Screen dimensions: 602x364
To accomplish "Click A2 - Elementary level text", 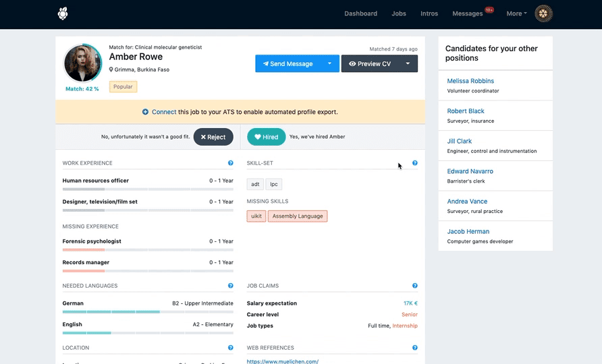I will click(x=213, y=324).
